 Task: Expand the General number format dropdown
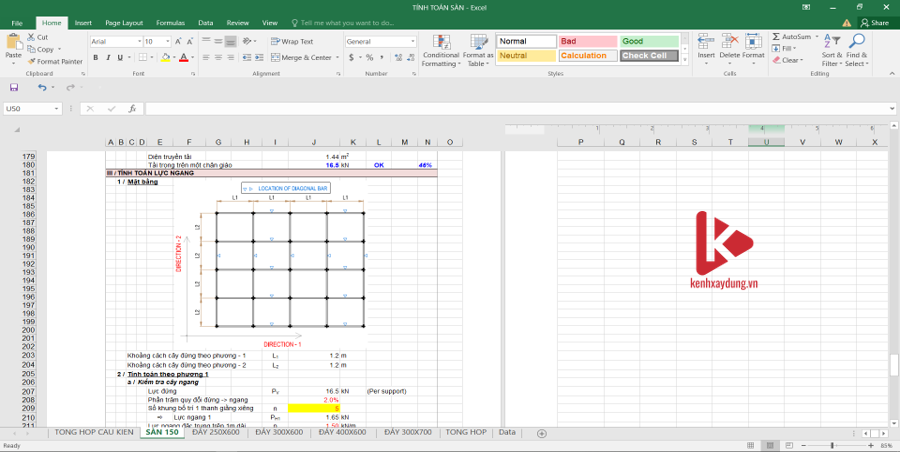tap(412, 42)
